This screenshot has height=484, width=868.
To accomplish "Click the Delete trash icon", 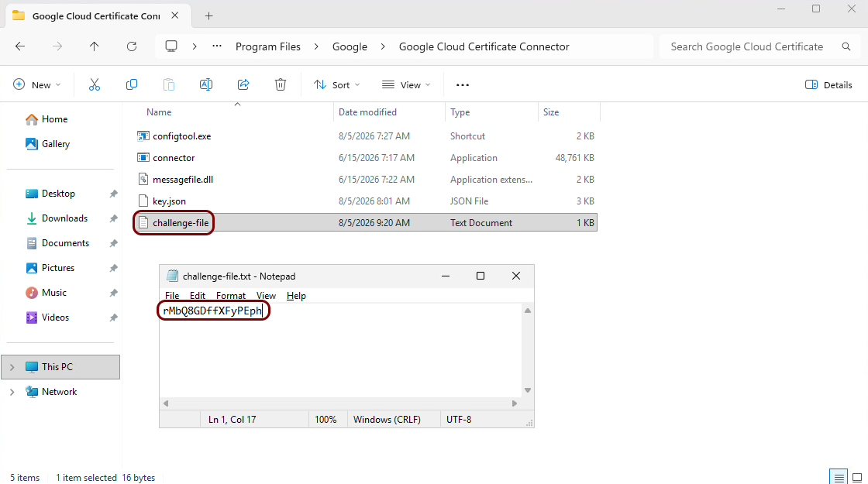I will (281, 84).
